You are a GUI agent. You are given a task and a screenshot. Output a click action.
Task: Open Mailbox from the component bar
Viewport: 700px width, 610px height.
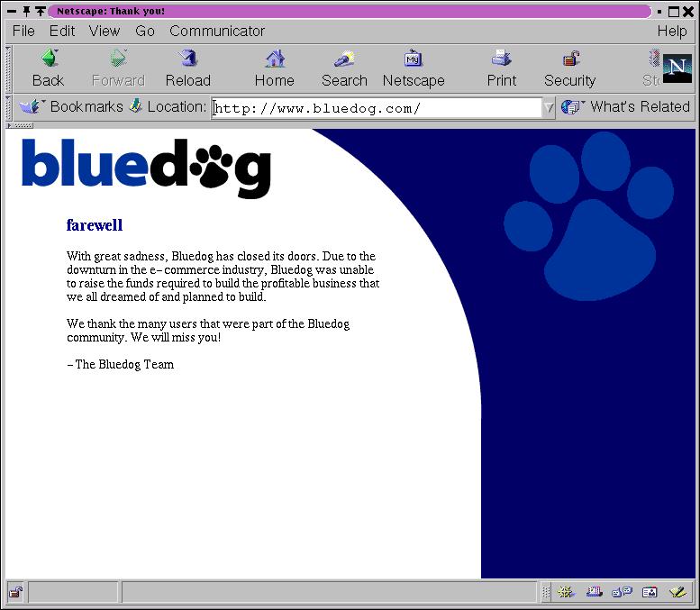coord(595,593)
